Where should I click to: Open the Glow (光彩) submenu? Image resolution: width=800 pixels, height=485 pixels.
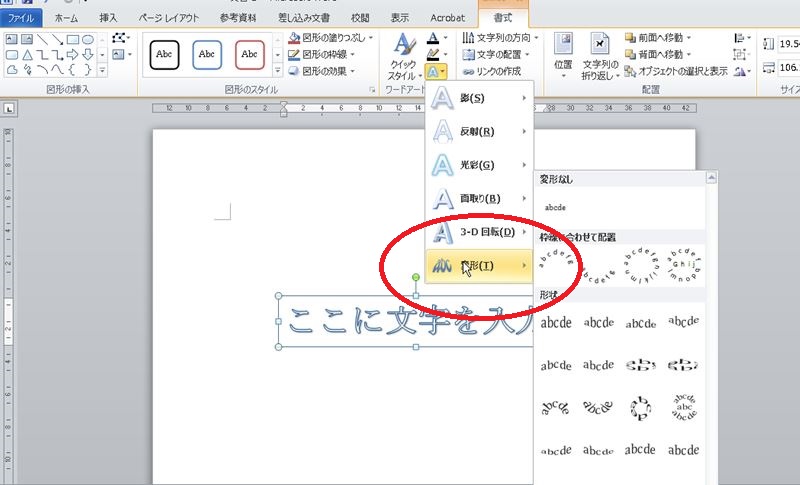click(x=478, y=164)
